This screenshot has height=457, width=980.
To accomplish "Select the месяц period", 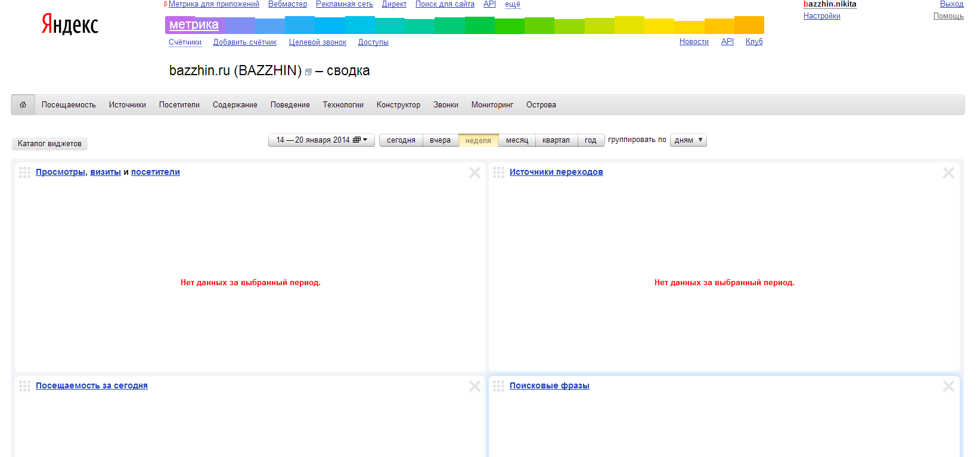I will click(x=517, y=140).
